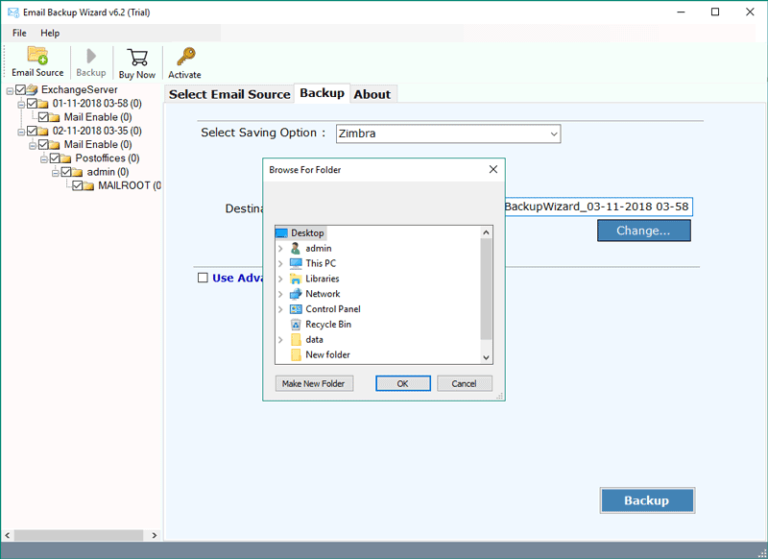Screen dimensions: 768x559
Task: Uncheck the ExchangeServer checkbox
Action: coord(20,90)
